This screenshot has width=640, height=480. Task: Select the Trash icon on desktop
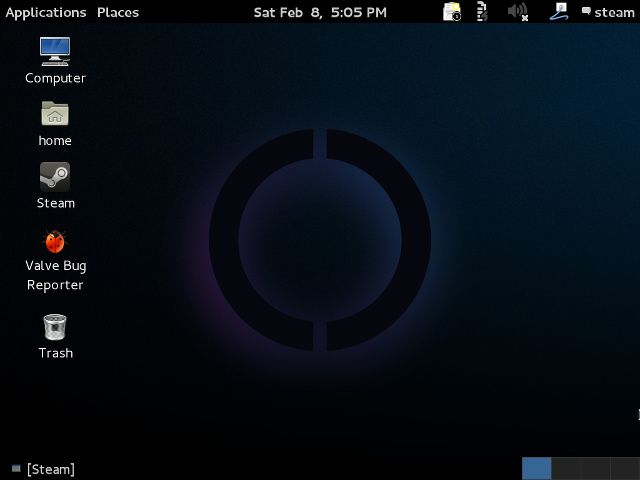[55, 327]
